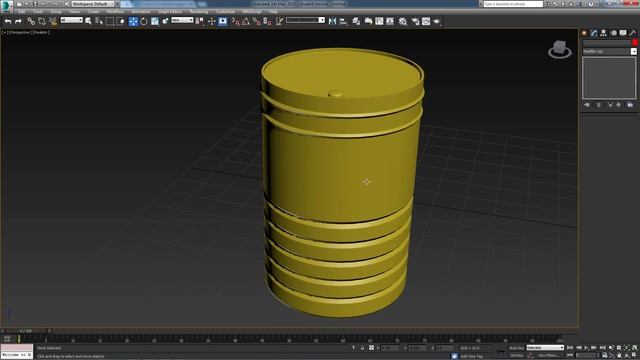Open the Curve Editor
This screenshot has height=360, width=640.
(379, 21)
